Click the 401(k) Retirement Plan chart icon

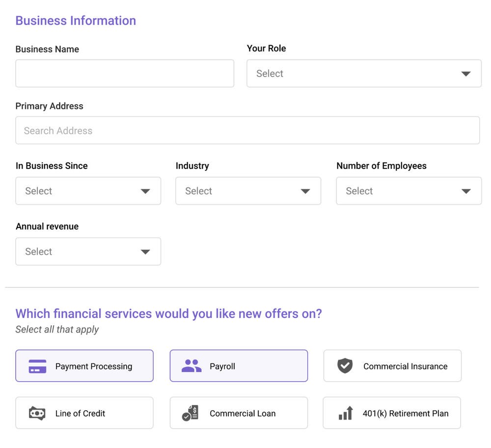pyautogui.click(x=346, y=413)
